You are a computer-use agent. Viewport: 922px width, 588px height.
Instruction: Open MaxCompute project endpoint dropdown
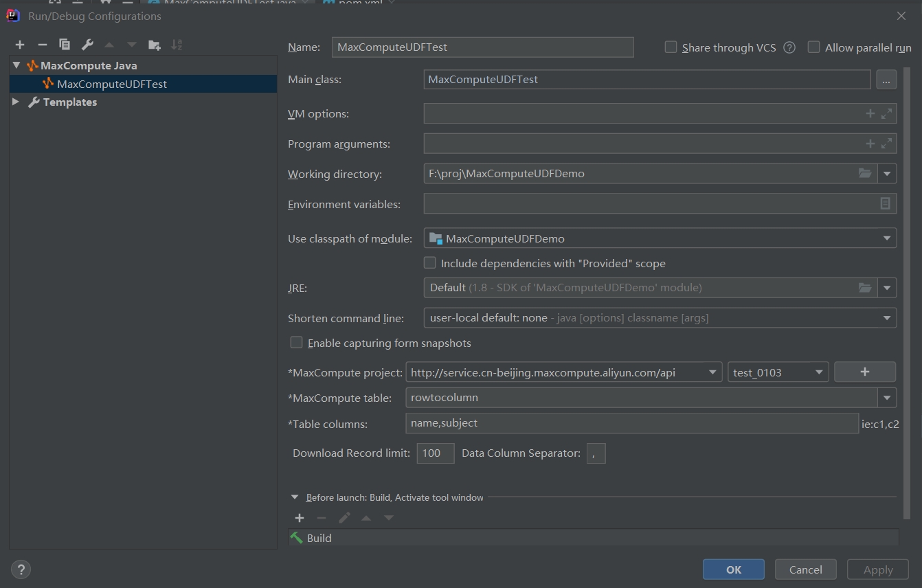712,372
